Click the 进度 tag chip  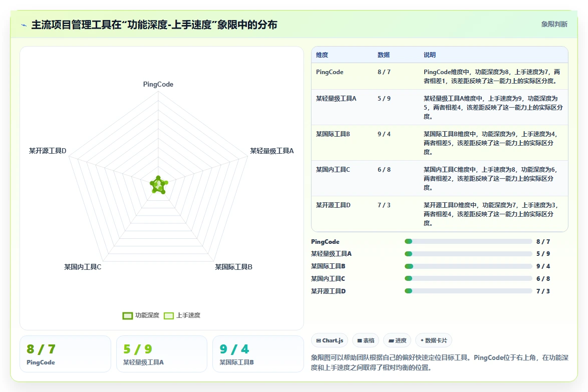pos(397,340)
